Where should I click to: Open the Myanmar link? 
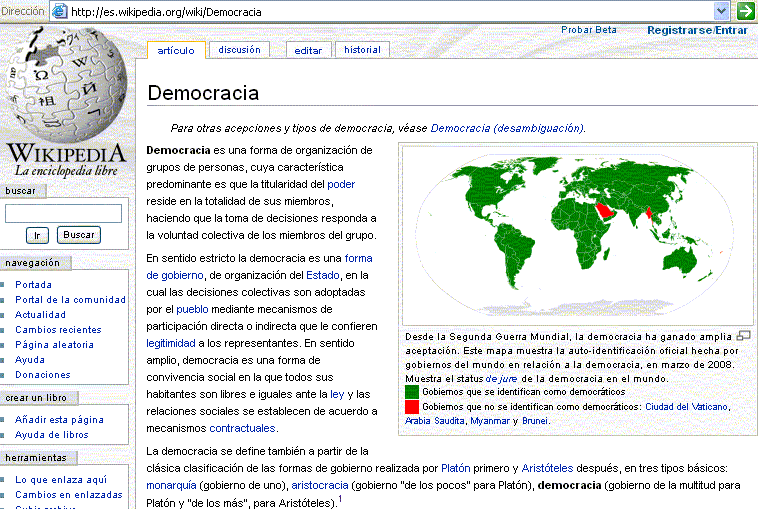(x=490, y=421)
